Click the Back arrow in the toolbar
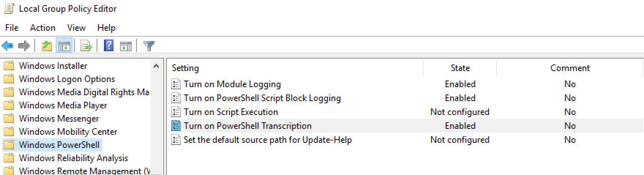This screenshot has width=644, height=175. tap(8, 46)
